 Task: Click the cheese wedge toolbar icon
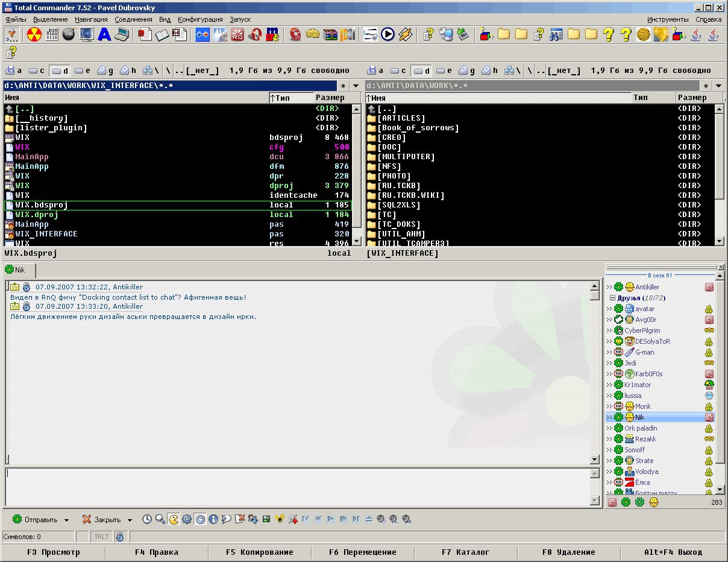[312, 34]
